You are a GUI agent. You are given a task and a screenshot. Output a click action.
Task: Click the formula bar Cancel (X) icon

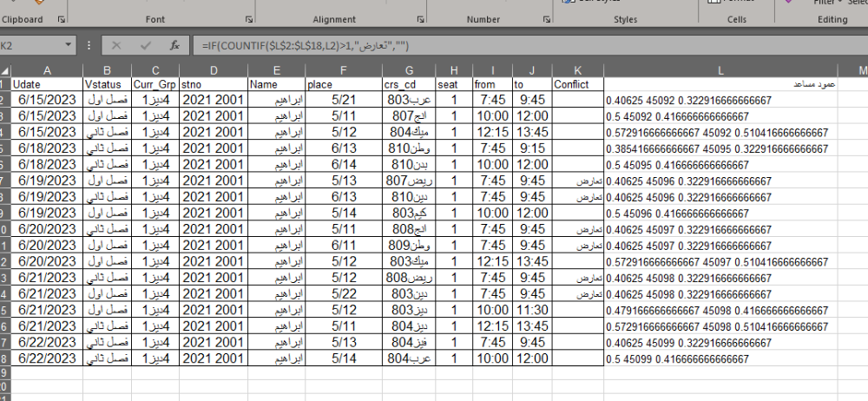click(116, 45)
